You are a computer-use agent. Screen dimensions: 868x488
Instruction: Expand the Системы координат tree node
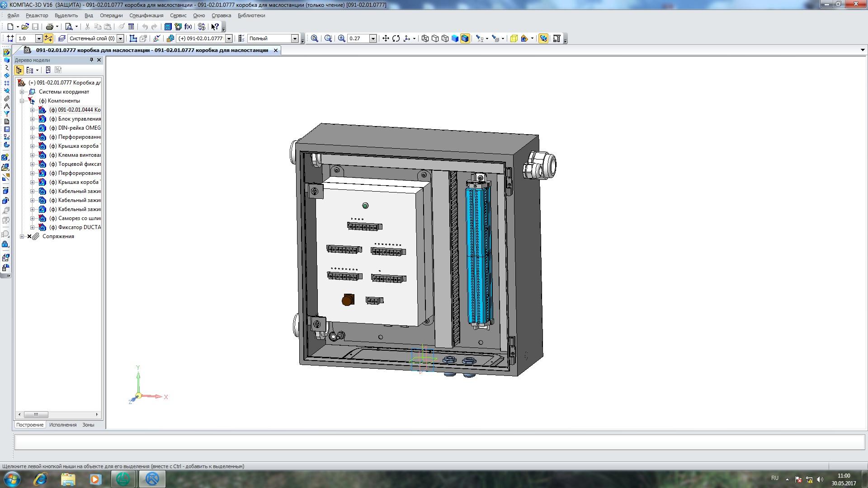click(x=22, y=92)
